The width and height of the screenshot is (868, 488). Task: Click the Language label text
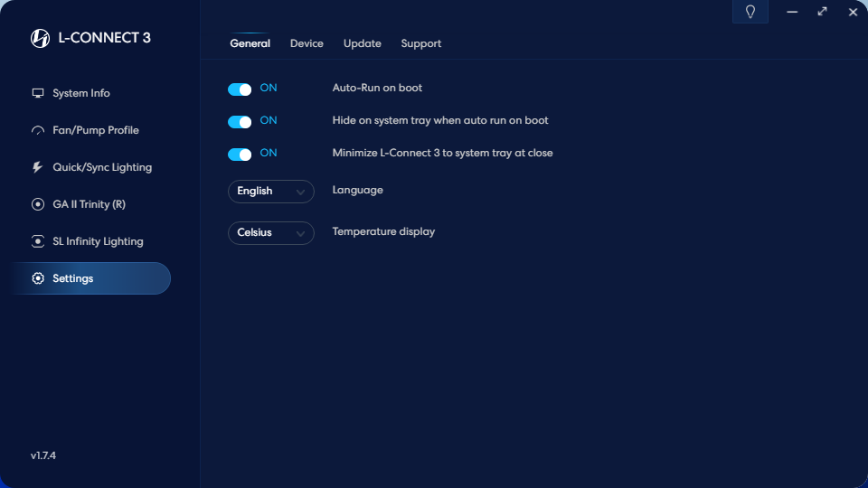358,191
